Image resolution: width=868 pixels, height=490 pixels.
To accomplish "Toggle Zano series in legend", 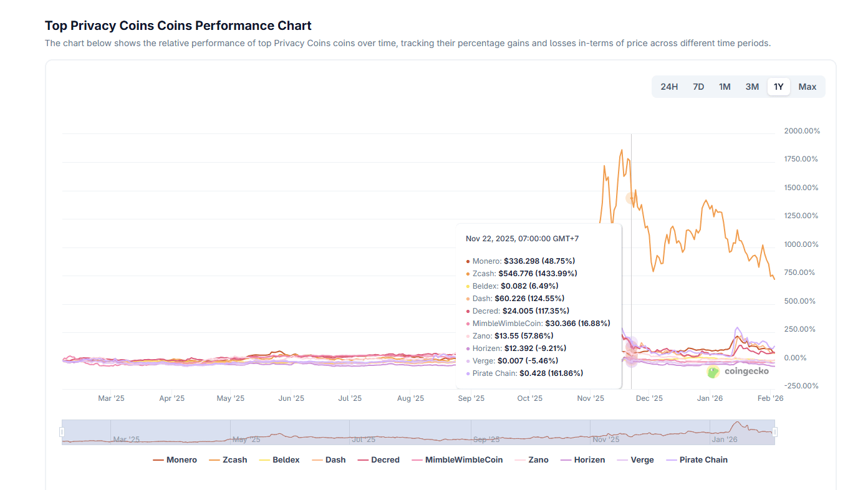I will [x=531, y=460].
